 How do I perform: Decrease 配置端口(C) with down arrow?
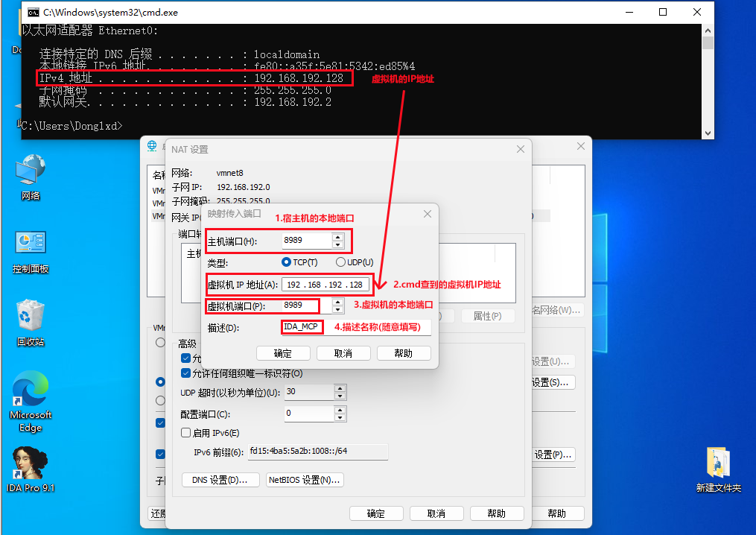[340, 417]
